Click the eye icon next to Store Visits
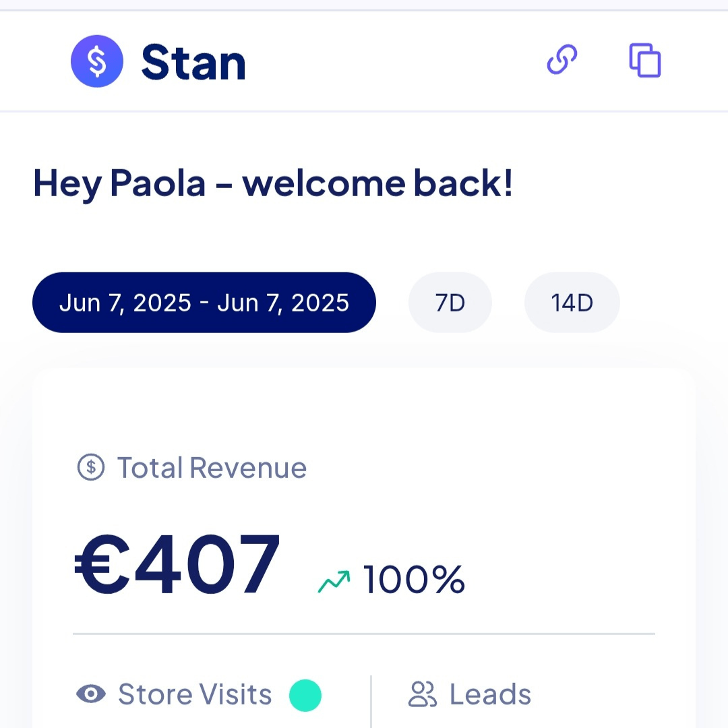 [91, 694]
